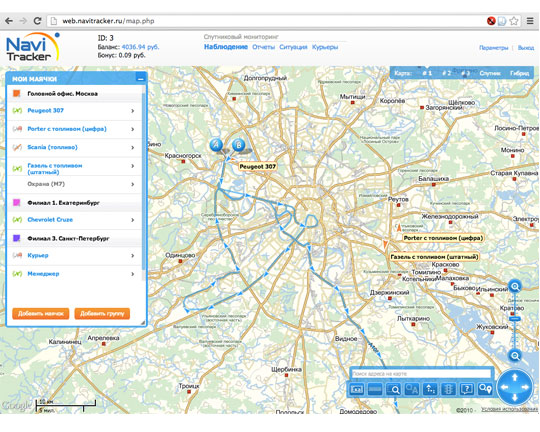Click the page icon next to the bookmark star
The image size is (540, 432).
pos(502,21)
